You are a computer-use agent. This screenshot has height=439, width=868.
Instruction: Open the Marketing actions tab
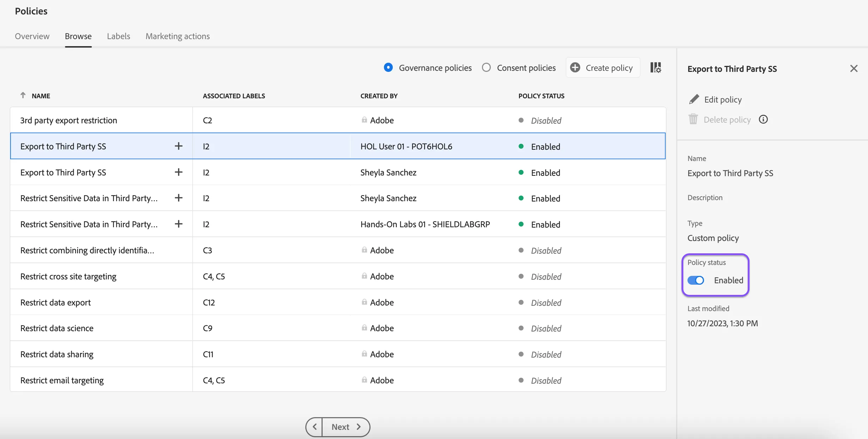[178, 36]
